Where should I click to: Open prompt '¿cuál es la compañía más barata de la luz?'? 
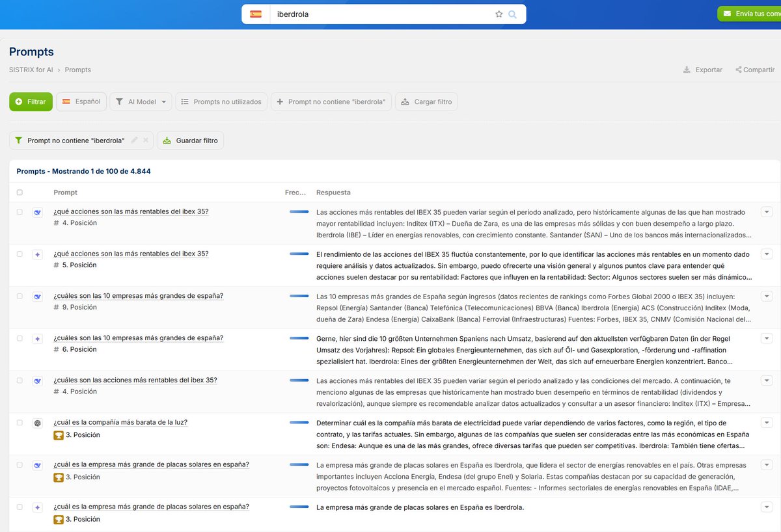coord(120,422)
